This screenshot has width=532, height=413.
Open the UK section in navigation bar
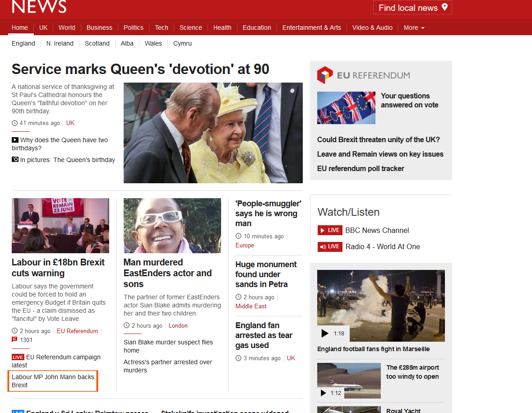(x=43, y=28)
